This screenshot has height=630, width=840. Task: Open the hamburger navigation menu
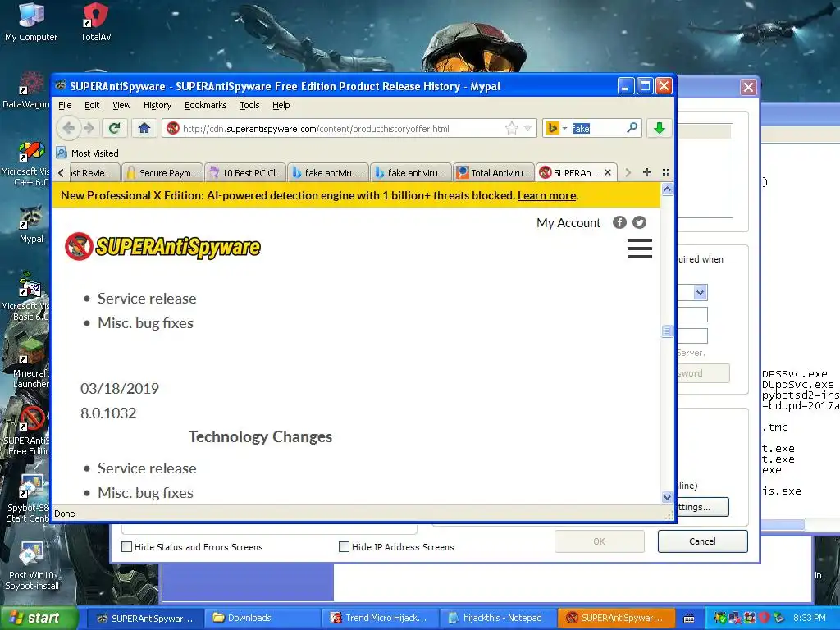[x=640, y=249]
